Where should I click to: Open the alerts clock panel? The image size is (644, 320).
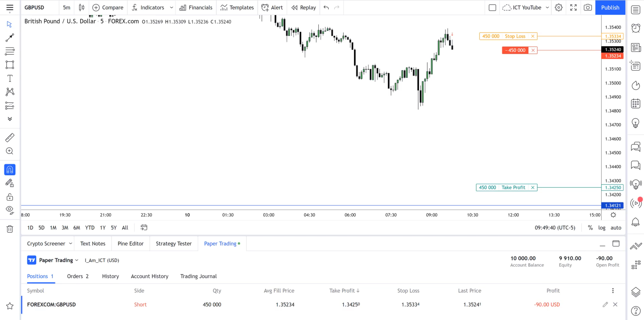click(x=635, y=28)
